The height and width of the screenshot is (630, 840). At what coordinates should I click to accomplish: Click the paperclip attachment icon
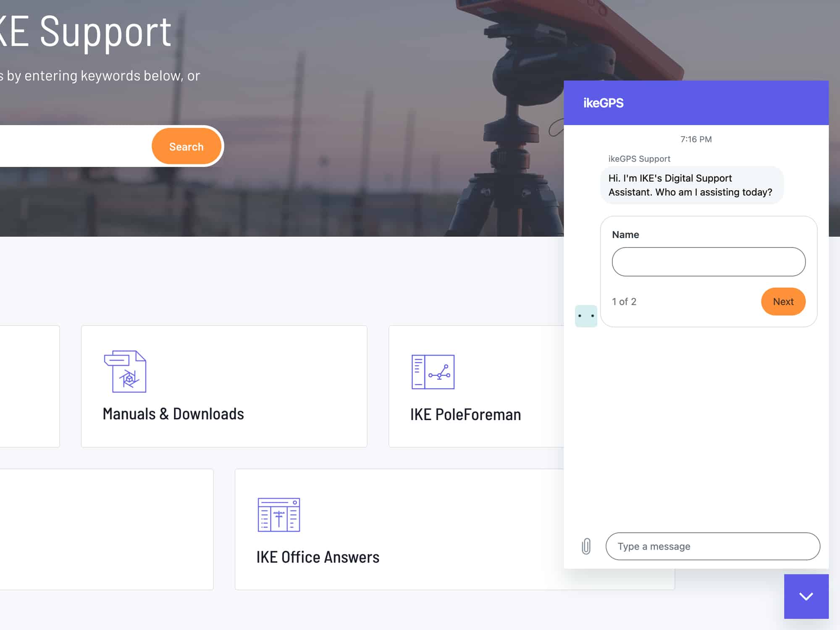coord(586,546)
